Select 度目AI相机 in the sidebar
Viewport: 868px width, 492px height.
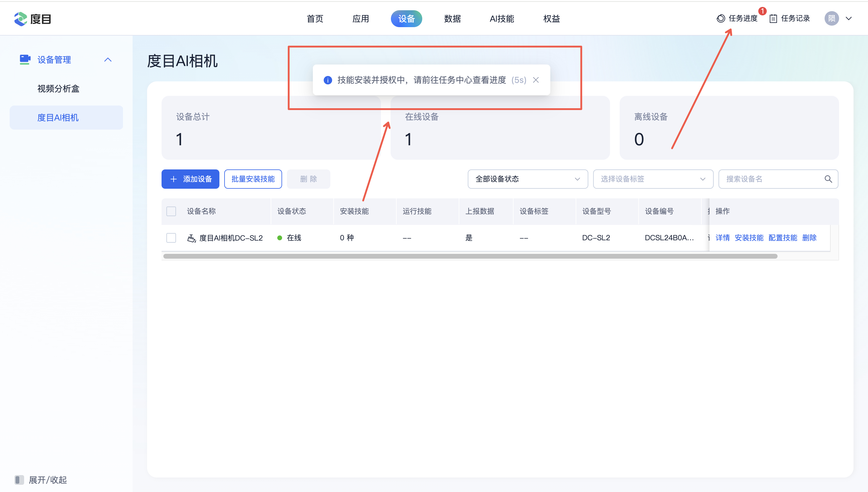point(66,118)
